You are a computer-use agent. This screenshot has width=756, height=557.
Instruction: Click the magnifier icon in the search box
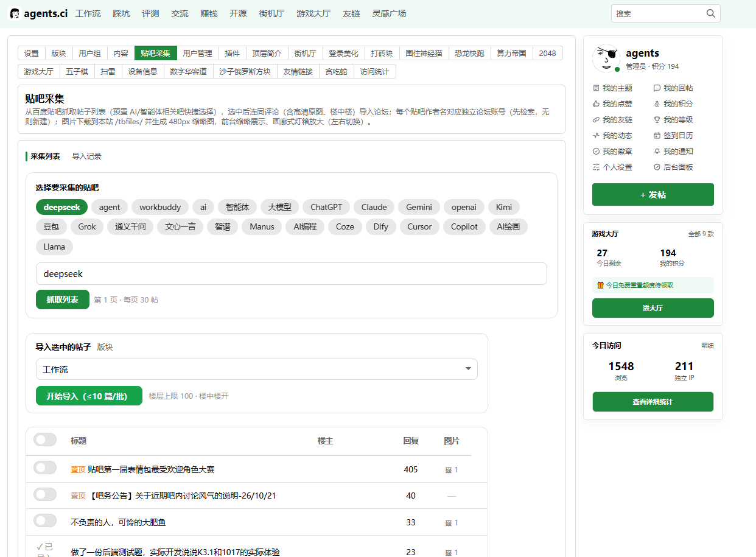[x=711, y=13]
